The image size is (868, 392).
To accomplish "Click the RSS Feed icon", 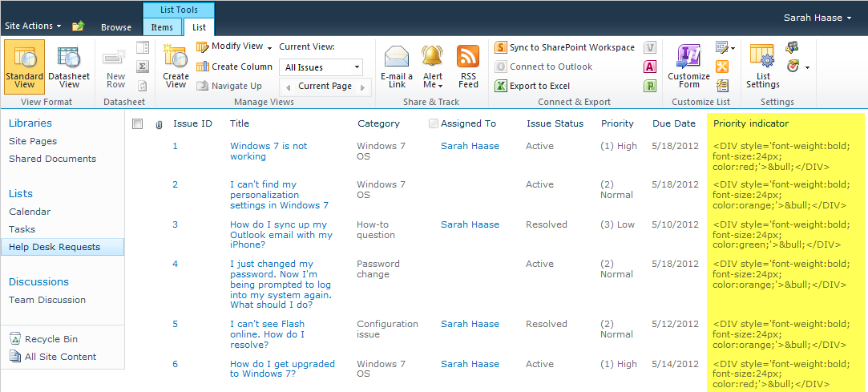I will click(x=468, y=66).
